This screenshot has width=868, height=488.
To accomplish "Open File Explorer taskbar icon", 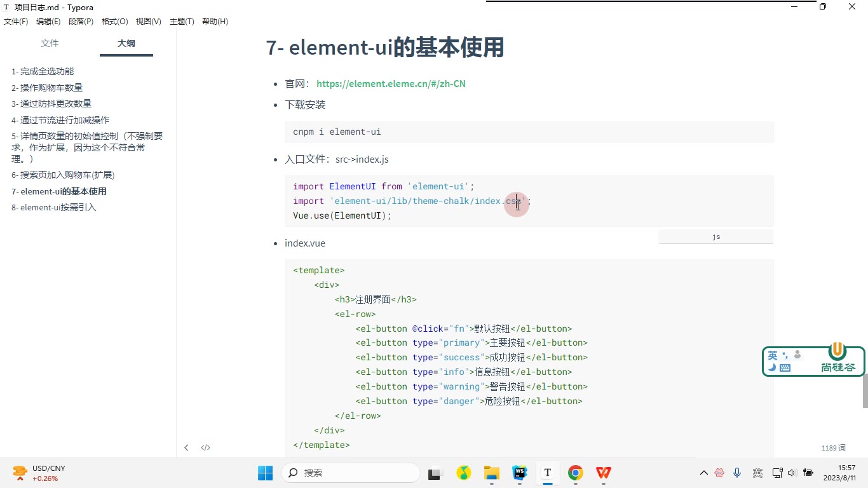I will tap(492, 473).
